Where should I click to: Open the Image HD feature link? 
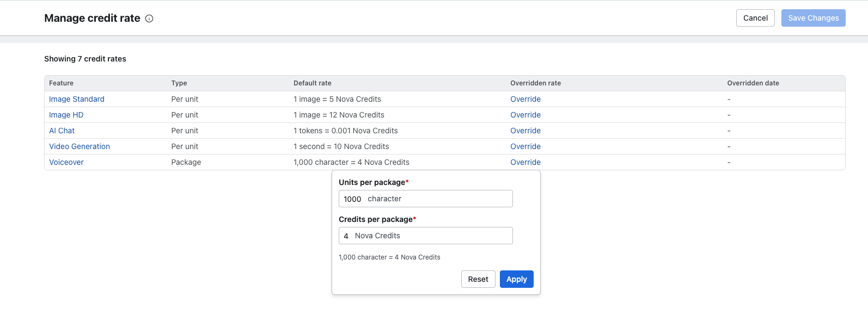click(66, 115)
